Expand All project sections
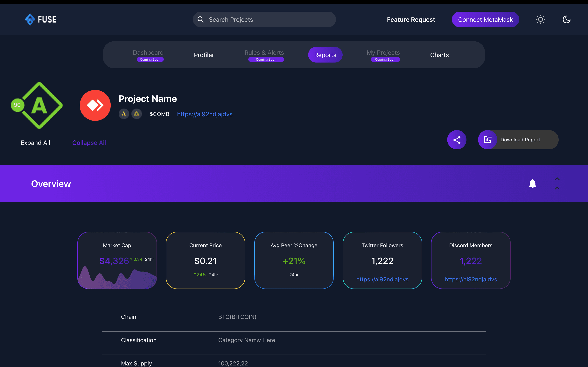Viewport: 588px width, 367px height. click(36, 143)
